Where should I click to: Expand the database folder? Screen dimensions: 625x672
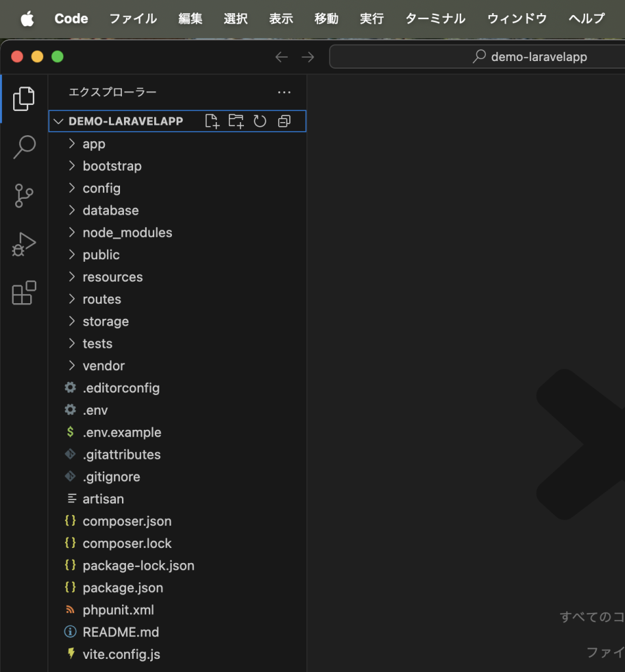[x=110, y=211]
